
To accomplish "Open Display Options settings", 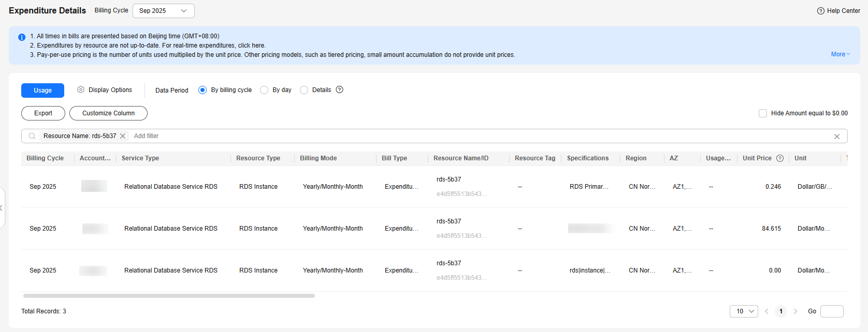I will (105, 90).
